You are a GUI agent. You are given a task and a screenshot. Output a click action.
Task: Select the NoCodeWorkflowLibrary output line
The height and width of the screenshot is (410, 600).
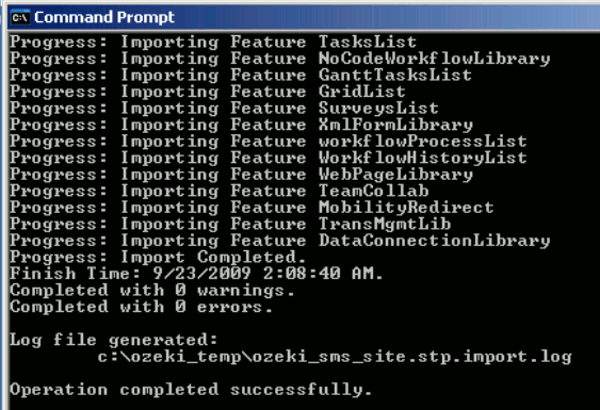coord(280,59)
